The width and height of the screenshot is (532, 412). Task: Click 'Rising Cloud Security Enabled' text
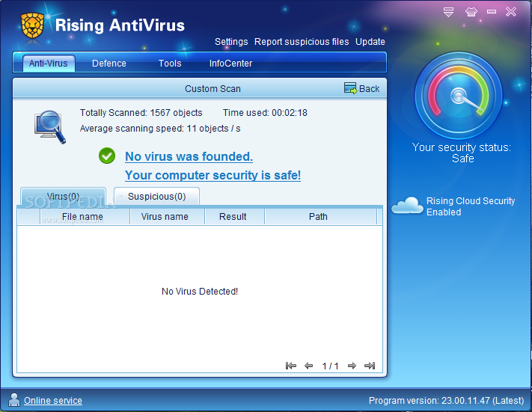coord(471,206)
